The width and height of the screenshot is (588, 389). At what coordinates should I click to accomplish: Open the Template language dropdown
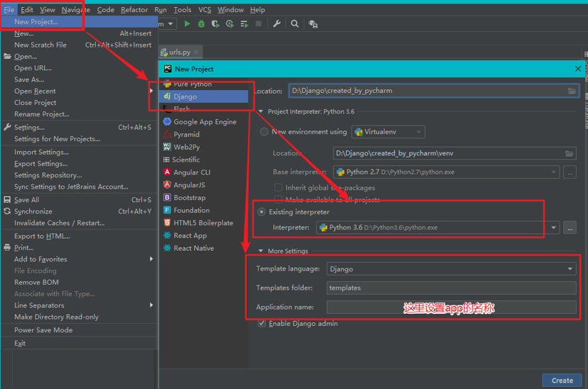[x=451, y=269]
